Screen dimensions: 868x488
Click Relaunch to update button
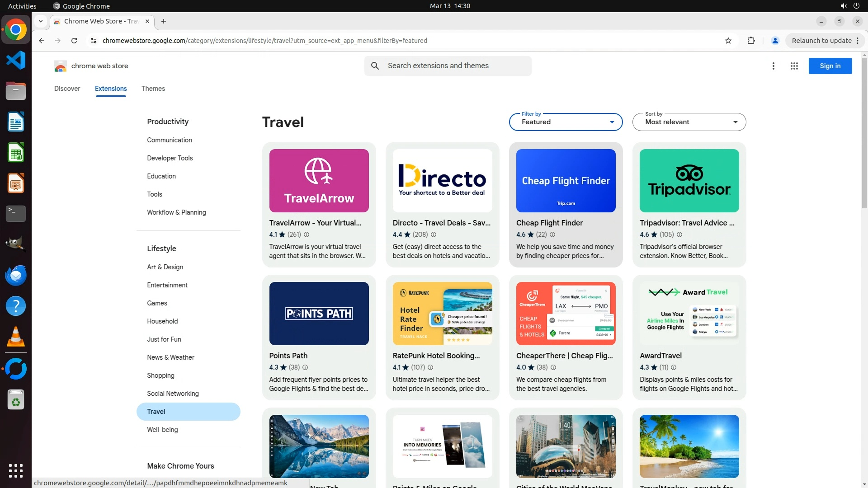[821, 41]
